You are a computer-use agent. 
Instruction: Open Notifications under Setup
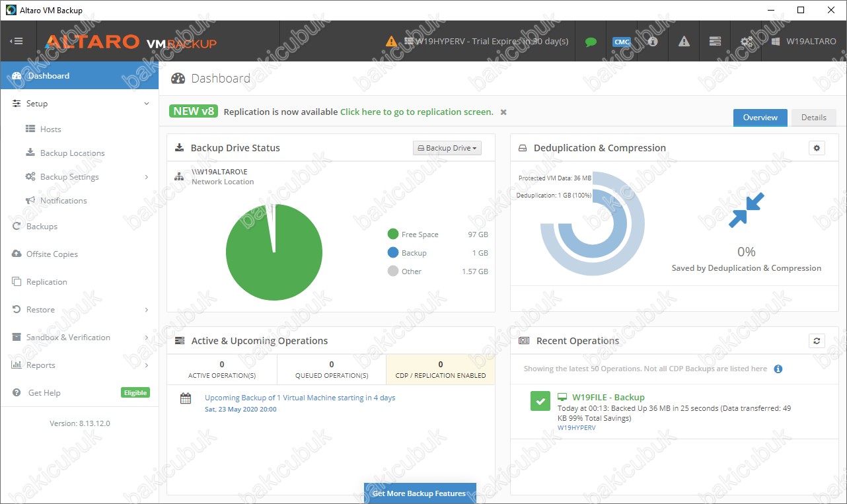(x=63, y=201)
